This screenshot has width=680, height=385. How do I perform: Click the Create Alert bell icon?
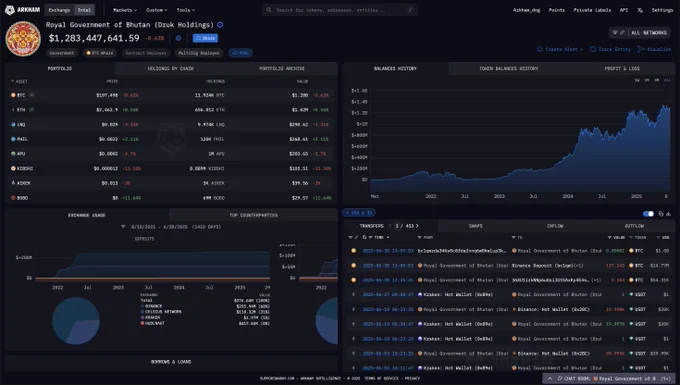pyautogui.click(x=540, y=49)
